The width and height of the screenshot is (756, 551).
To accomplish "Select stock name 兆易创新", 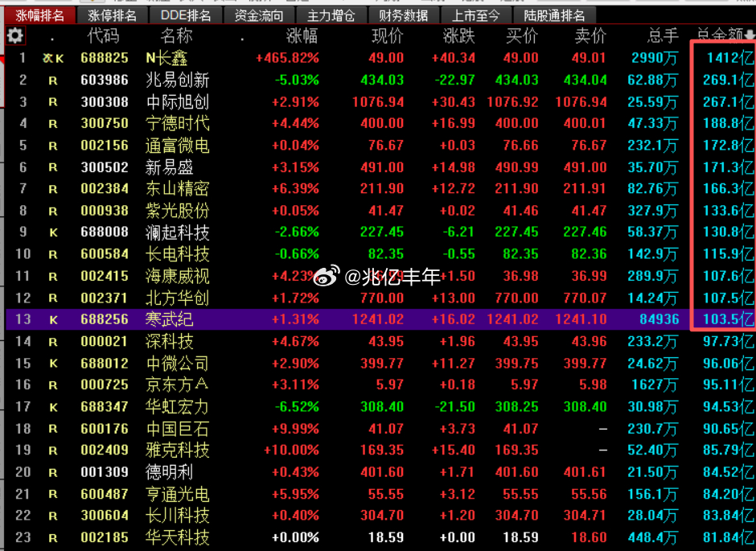I will pos(178,80).
